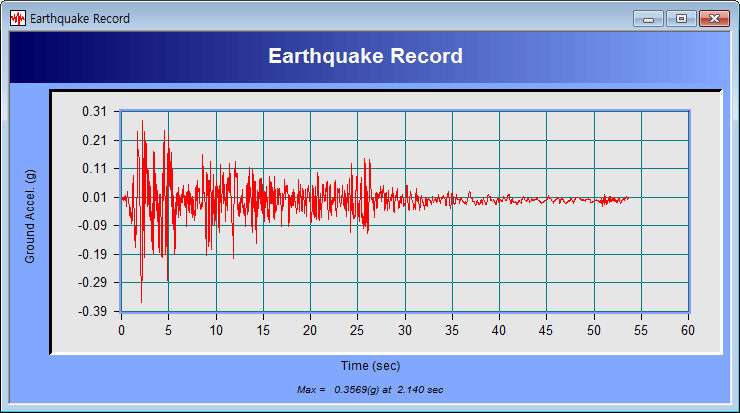Click the -0.39 tick on the vertical axis
Viewport: 740px width, 413px height.
tap(92, 311)
